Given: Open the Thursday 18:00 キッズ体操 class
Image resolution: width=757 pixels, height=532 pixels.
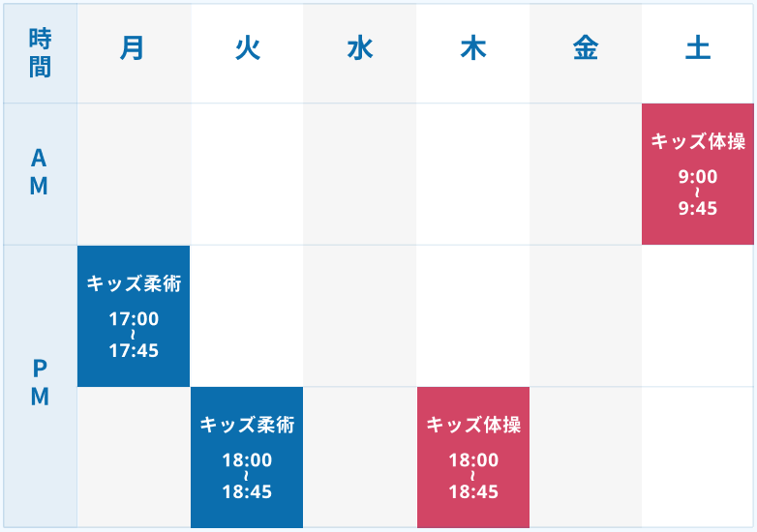Looking at the screenshot, I should 473,457.
